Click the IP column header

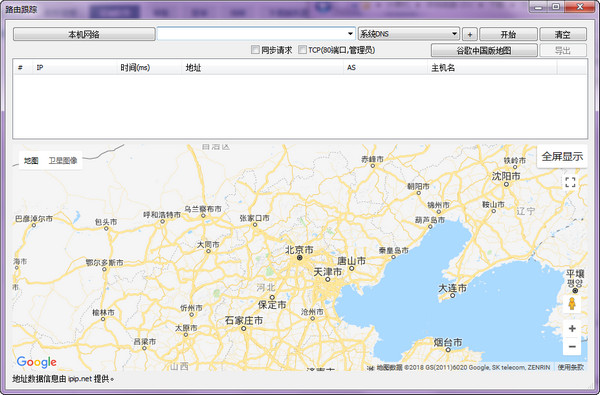75,68
